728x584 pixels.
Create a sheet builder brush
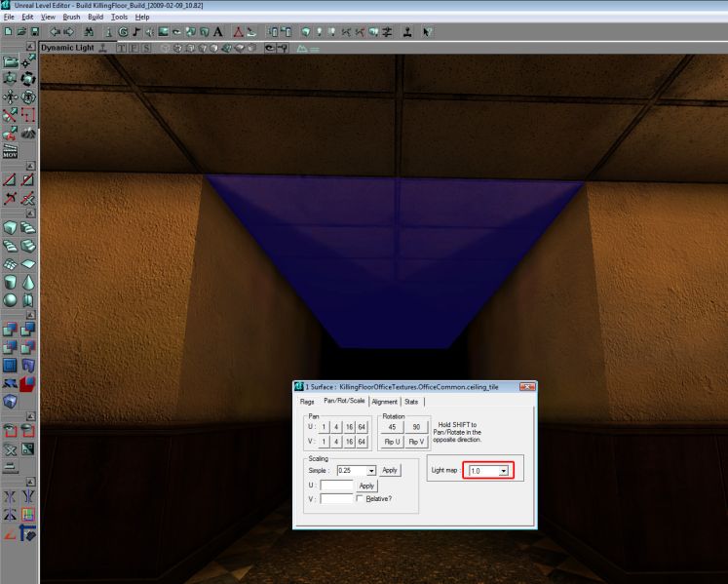point(28,264)
